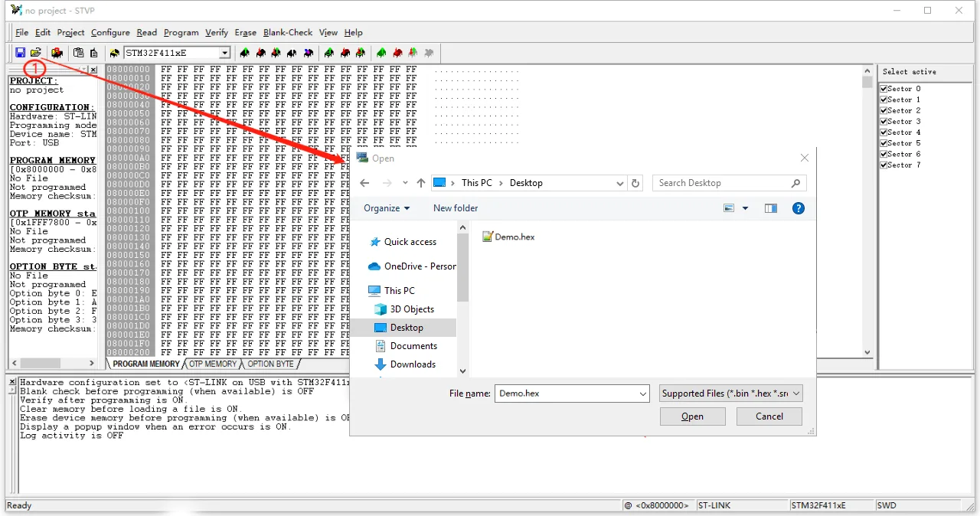Click New folder in Open dialog

coord(456,208)
